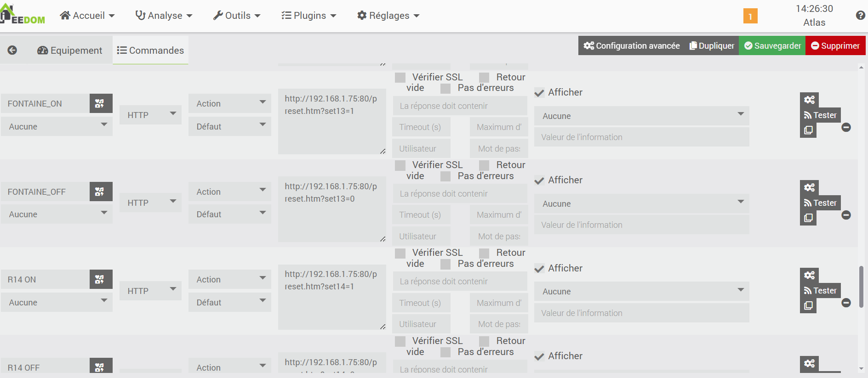The height and width of the screenshot is (378, 868).
Task: Click the scrollbar down arrow
Action: click(861, 368)
